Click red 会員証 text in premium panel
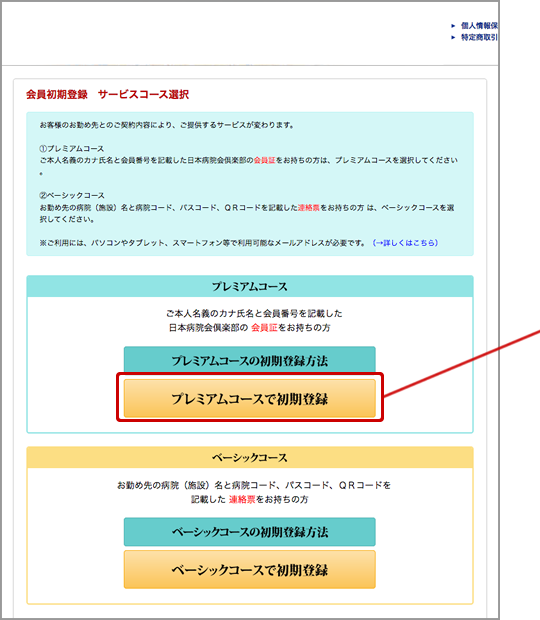 [264, 327]
